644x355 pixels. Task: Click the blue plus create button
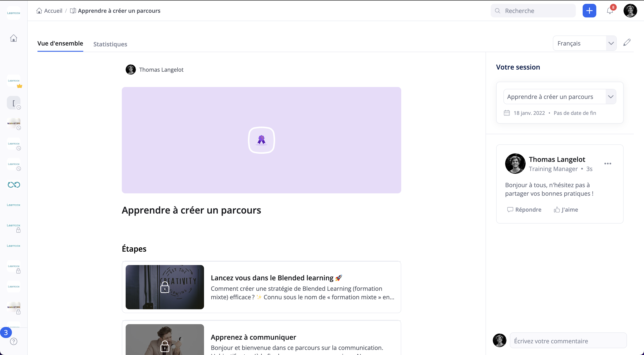tap(589, 11)
